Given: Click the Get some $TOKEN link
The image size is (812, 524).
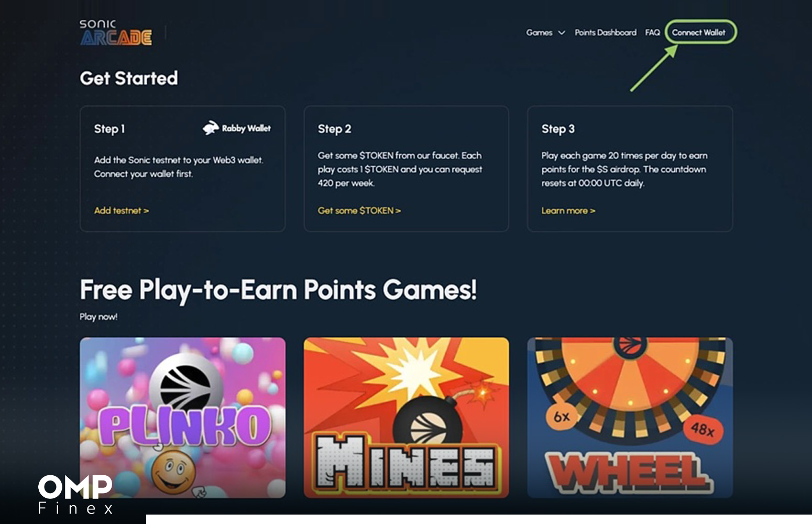Looking at the screenshot, I should 359,211.
